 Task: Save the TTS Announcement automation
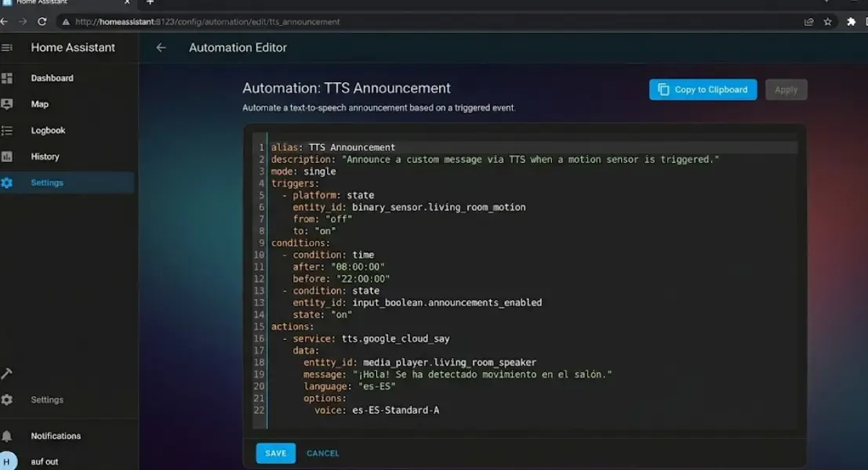pos(275,453)
